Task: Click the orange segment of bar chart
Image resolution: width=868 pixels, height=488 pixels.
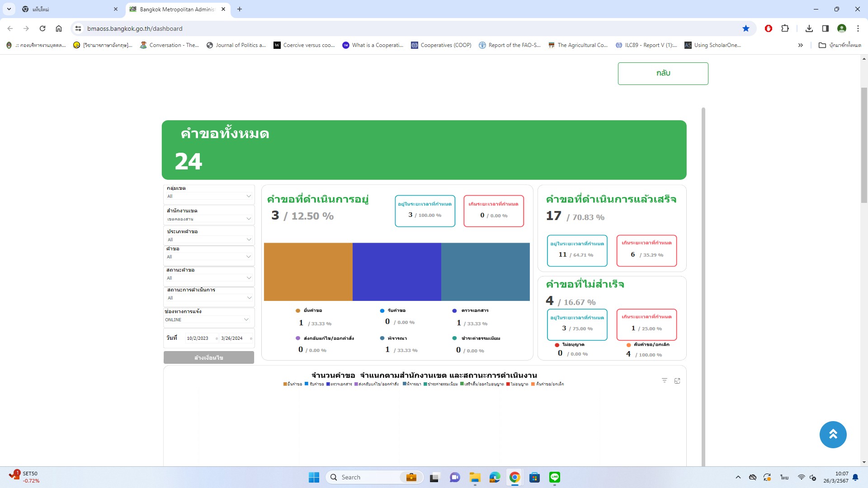Action: (308, 272)
